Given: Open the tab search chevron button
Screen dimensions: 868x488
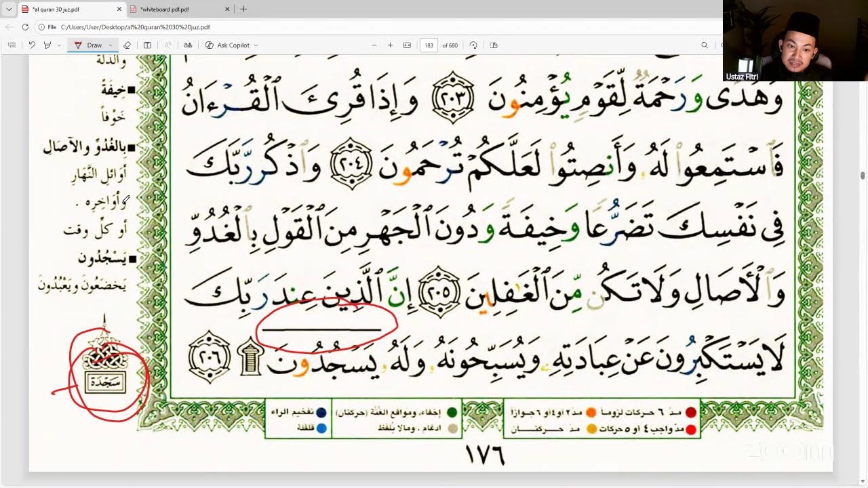Looking at the screenshot, I should [9, 9].
